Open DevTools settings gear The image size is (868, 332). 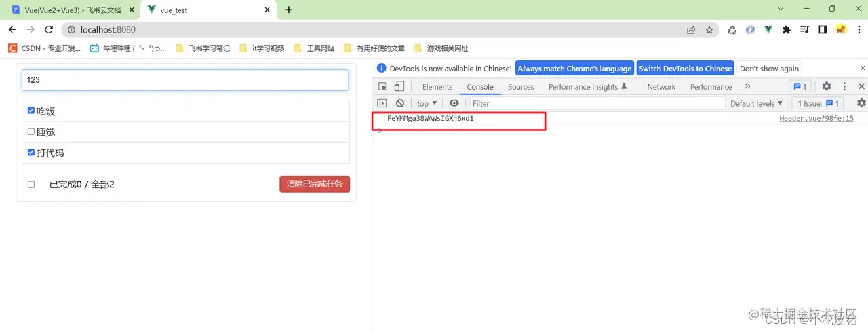[x=827, y=86]
